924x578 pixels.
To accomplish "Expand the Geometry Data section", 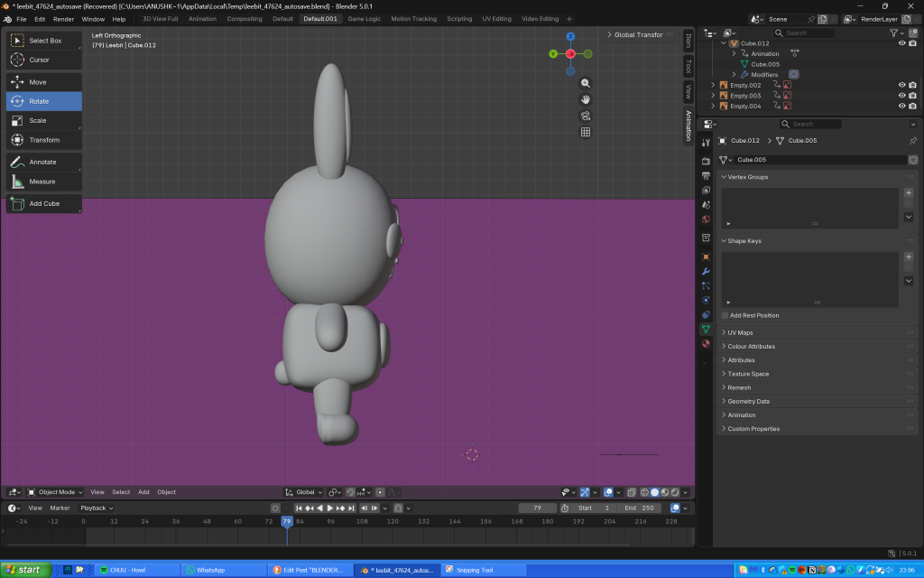I will pyautogui.click(x=748, y=401).
